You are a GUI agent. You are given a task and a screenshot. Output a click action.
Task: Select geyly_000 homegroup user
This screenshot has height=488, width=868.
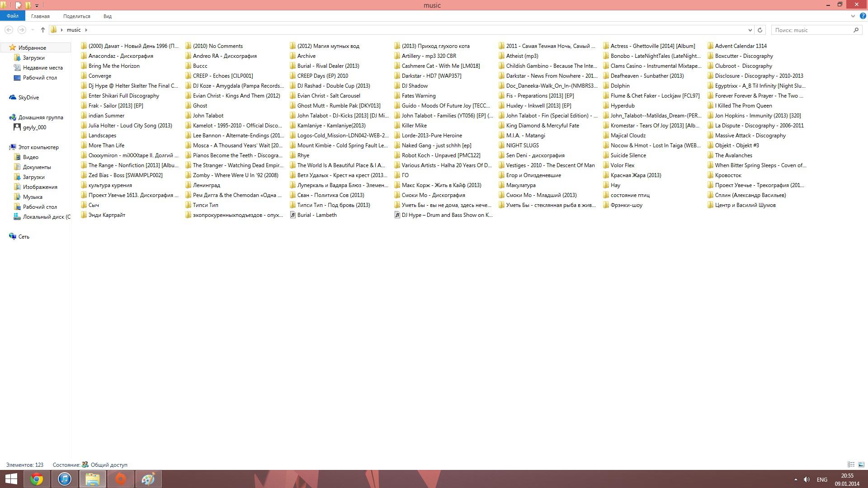[x=30, y=127]
